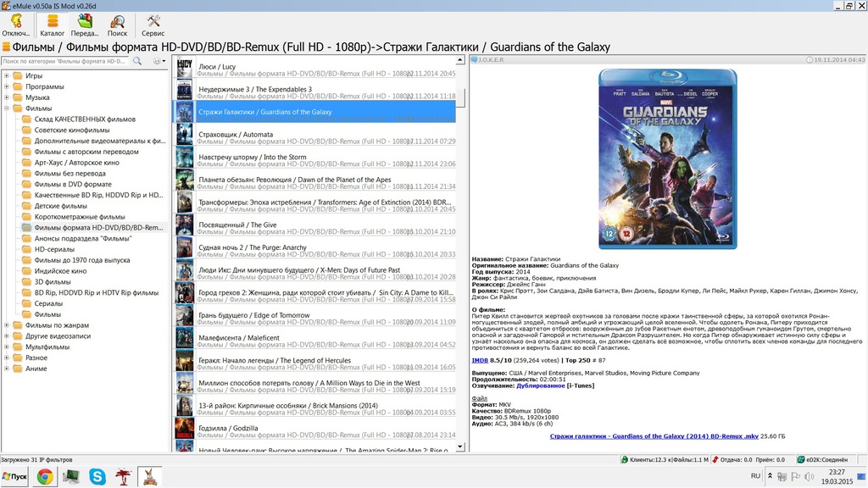
Task: Open the search options gear dropdown
Action: click(x=159, y=61)
